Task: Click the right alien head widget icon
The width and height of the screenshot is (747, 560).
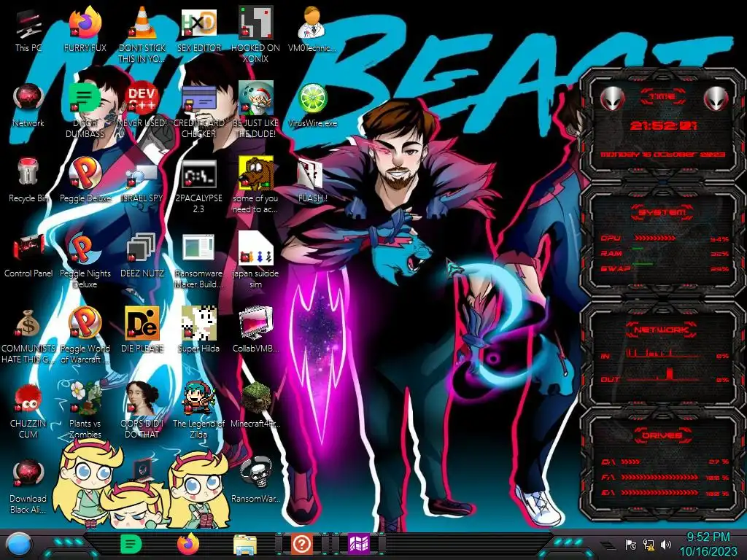Action: [x=716, y=99]
